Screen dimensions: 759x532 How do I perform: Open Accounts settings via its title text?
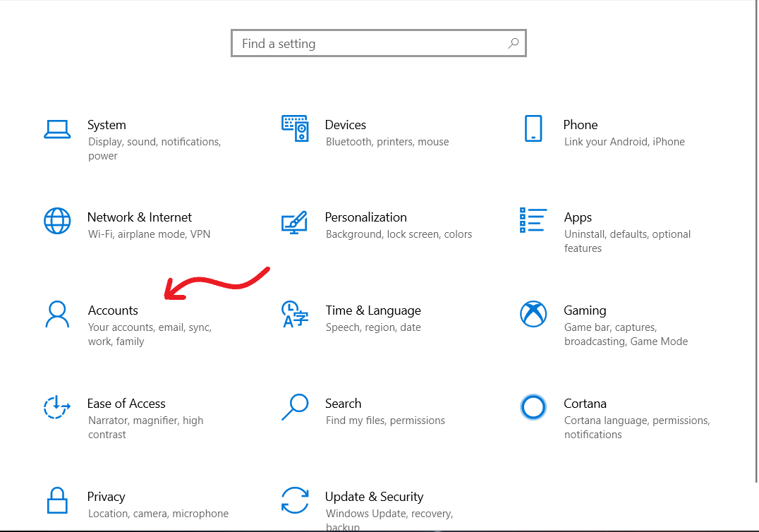tap(113, 310)
